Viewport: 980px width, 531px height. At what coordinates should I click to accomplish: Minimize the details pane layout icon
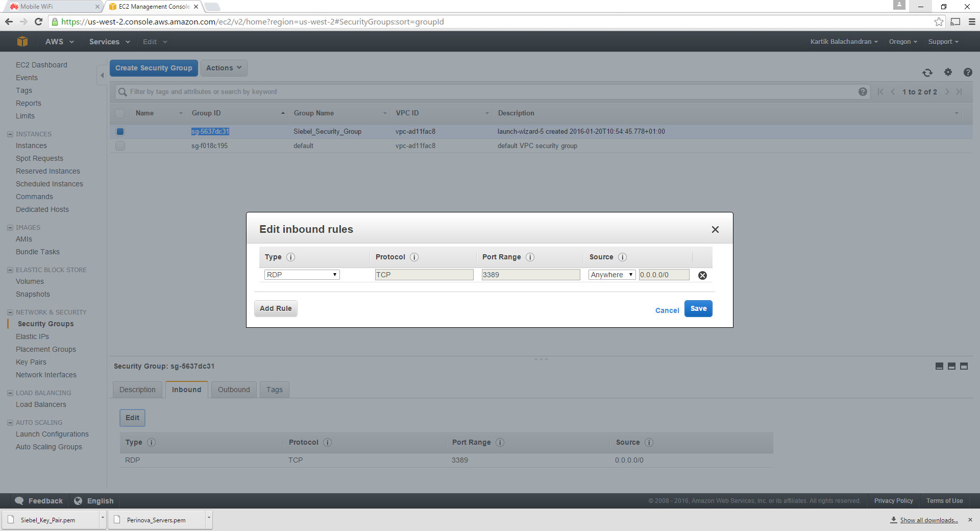click(939, 366)
